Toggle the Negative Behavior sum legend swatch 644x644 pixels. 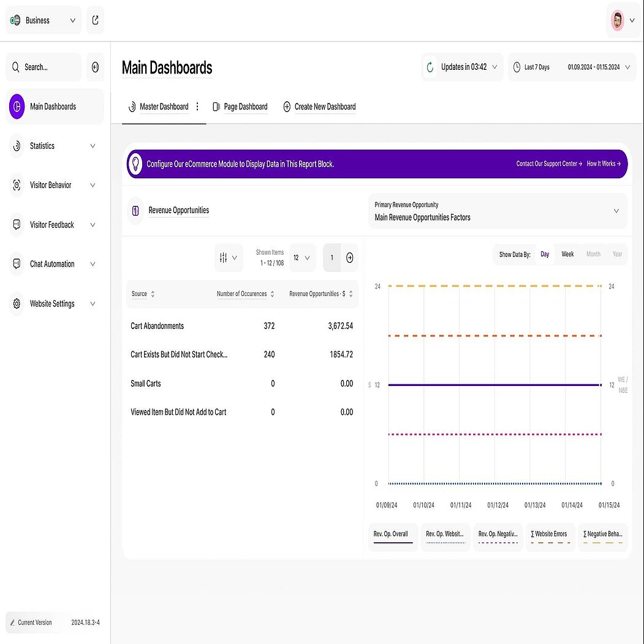[x=603, y=537]
